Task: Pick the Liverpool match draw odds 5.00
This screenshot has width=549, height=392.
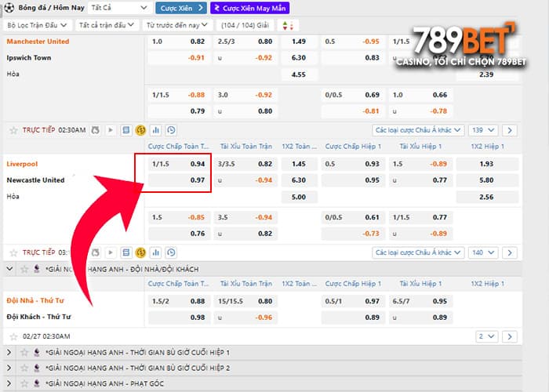Action: coord(299,197)
